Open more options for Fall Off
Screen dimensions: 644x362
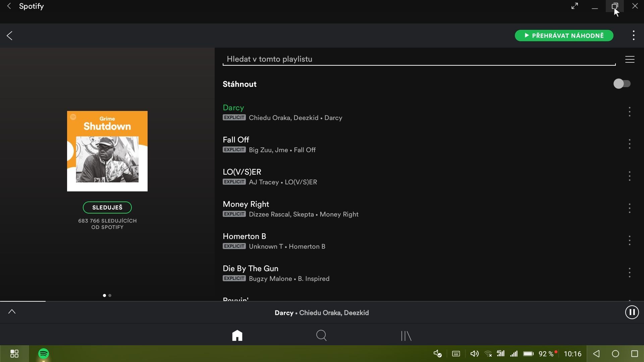coord(629,144)
